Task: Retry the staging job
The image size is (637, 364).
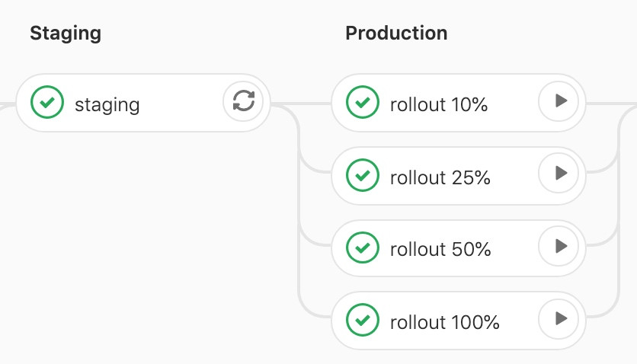Action: tap(243, 101)
